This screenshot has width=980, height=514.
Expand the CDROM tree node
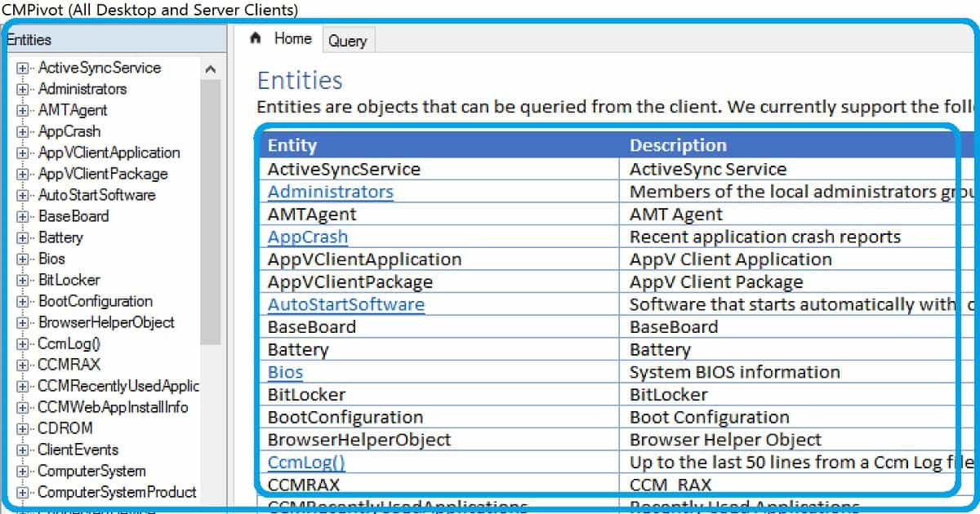click(22, 428)
